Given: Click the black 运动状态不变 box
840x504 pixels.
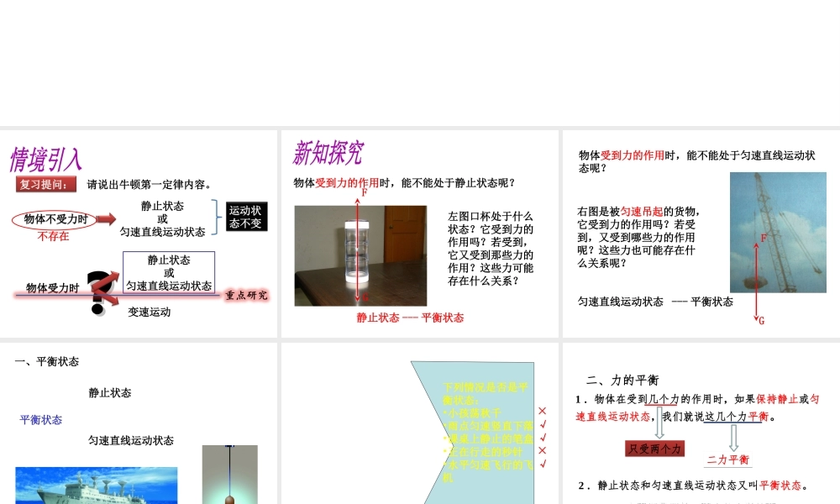Looking at the screenshot, I should 246,217.
